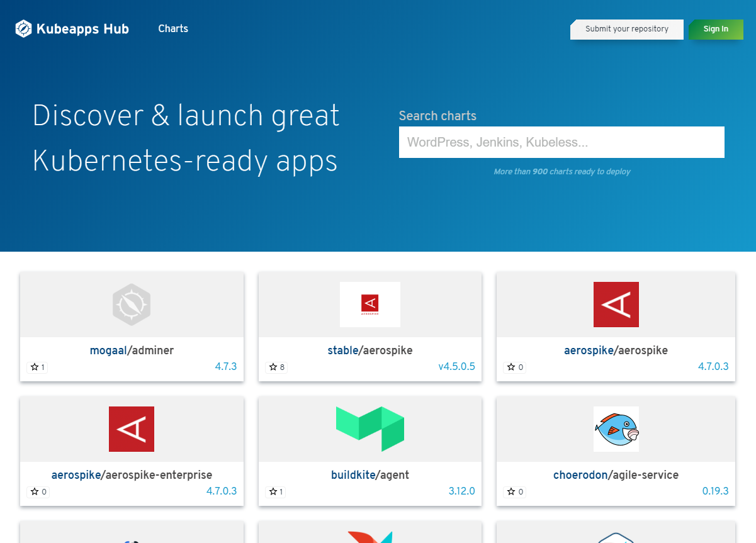Click the choerodon/agile-service fish logo
756x543 pixels.
[616, 429]
